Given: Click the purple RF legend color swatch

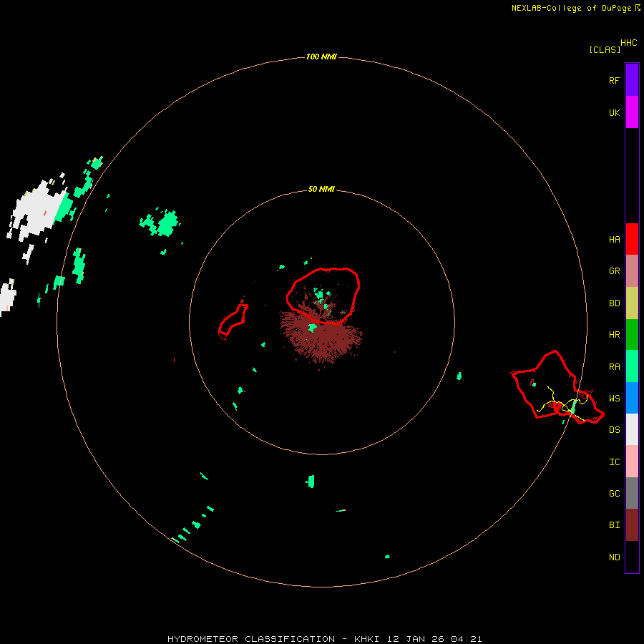Looking at the screenshot, I should [632, 80].
